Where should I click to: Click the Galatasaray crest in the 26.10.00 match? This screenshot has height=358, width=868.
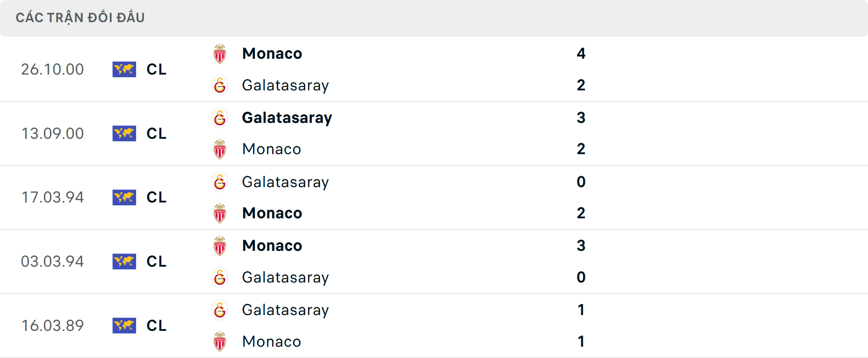(x=220, y=85)
